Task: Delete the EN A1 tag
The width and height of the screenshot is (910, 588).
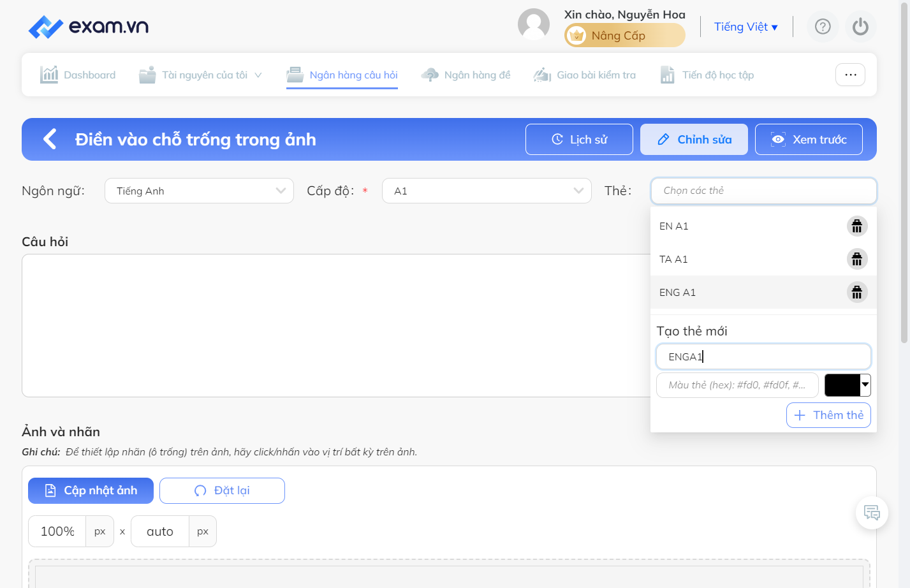Action: click(x=857, y=226)
